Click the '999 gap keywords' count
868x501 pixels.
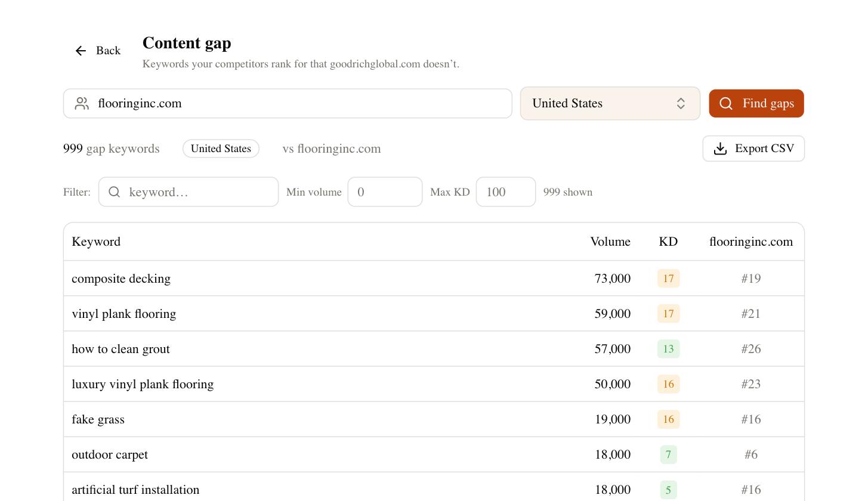(x=112, y=149)
